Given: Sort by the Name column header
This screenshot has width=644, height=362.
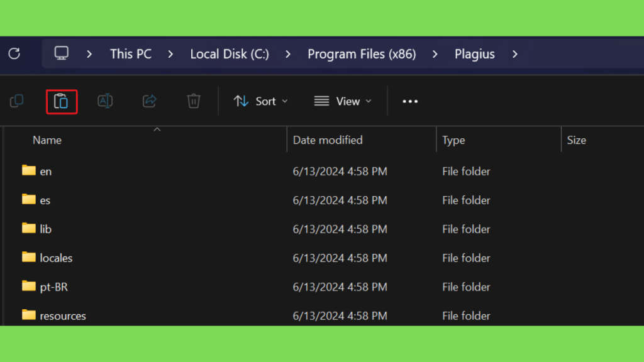Looking at the screenshot, I should [47, 140].
